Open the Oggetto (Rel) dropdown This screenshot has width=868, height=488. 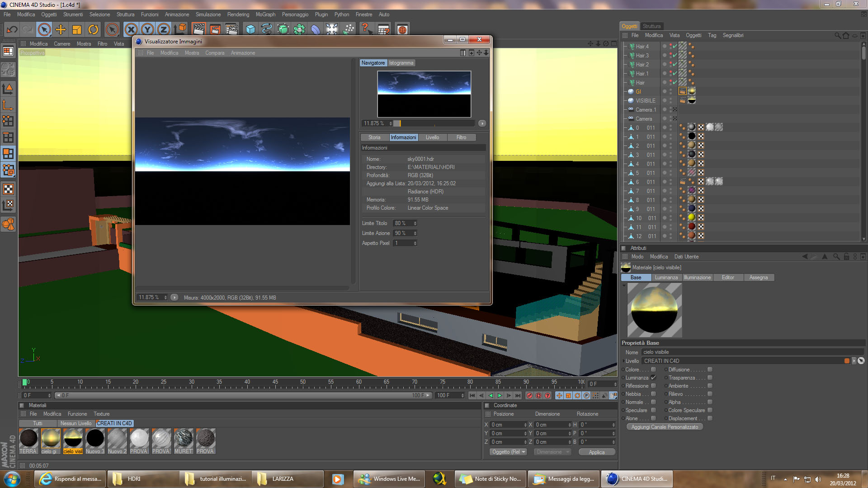click(509, 452)
